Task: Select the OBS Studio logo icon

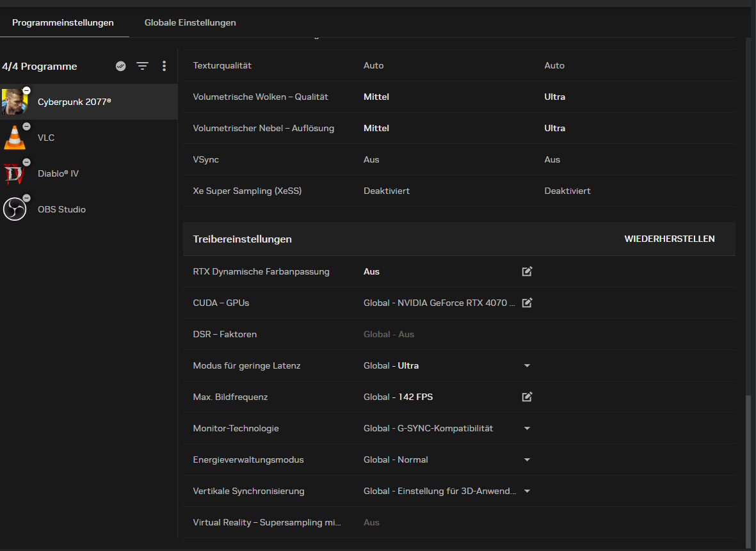Action: point(14,209)
